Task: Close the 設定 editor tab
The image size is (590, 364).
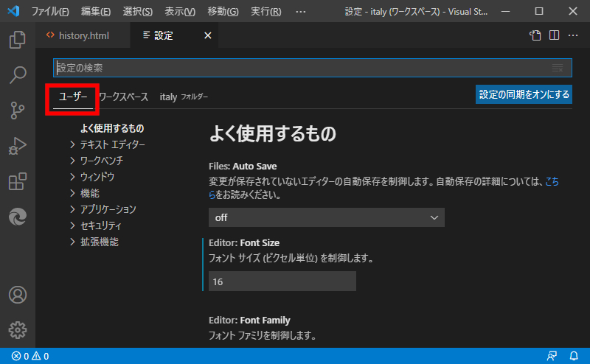Action: 207,35
